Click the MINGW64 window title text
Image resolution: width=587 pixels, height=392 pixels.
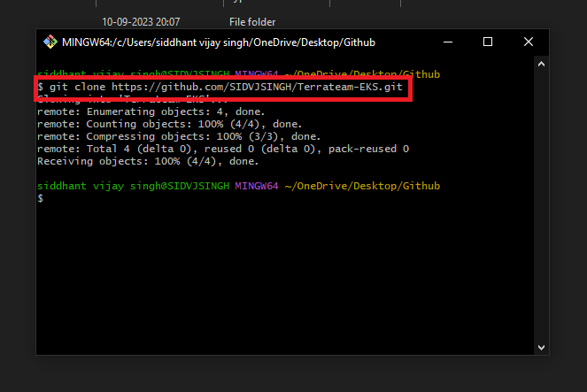click(219, 42)
